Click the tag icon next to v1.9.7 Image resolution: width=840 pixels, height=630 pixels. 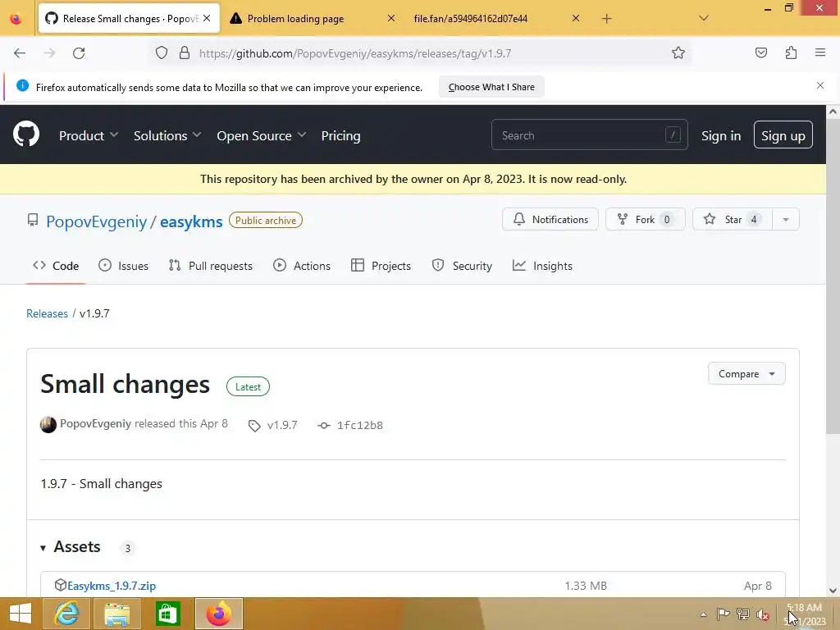tap(254, 426)
